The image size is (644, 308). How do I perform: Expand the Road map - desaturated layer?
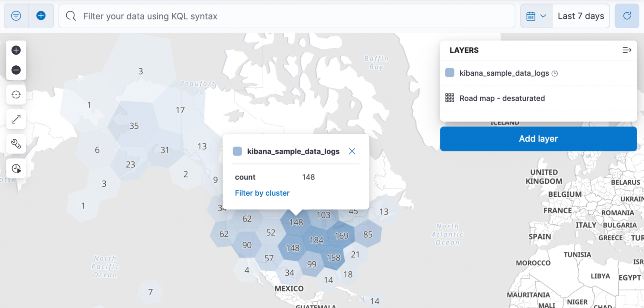point(502,98)
